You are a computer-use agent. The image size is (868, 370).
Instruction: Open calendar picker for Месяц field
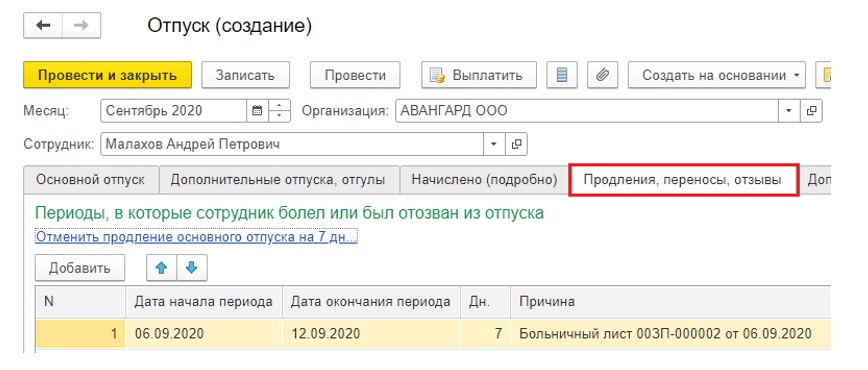[x=257, y=111]
